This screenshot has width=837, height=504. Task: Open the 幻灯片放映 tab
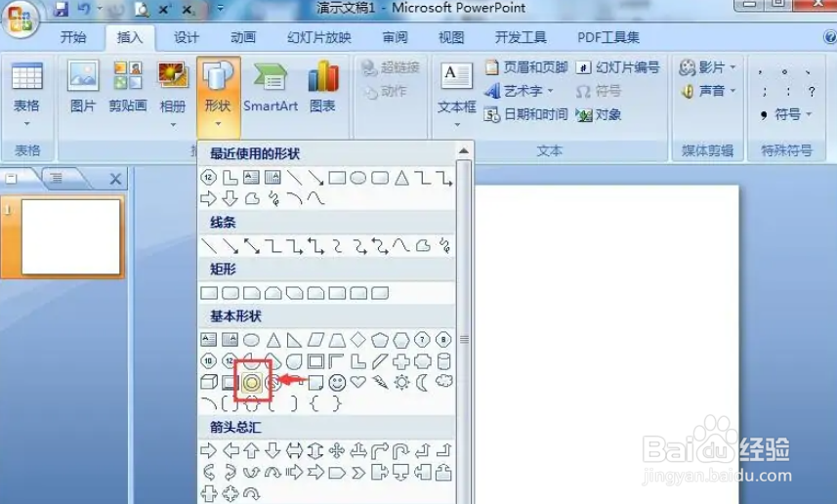[x=319, y=37]
